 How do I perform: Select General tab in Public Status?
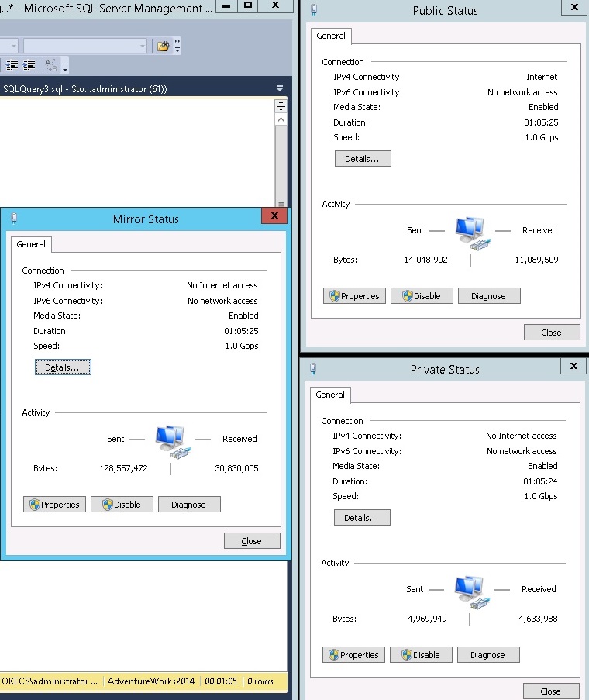pos(331,36)
